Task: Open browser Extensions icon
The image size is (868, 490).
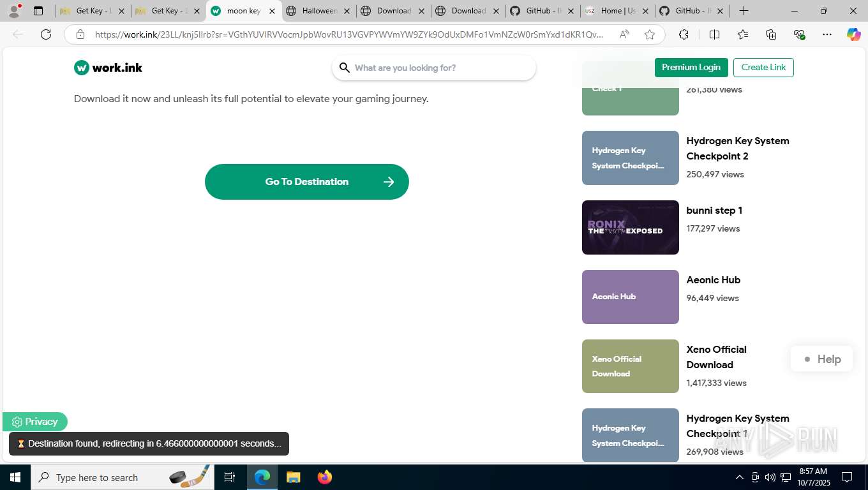Action: click(x=684, y=34)
